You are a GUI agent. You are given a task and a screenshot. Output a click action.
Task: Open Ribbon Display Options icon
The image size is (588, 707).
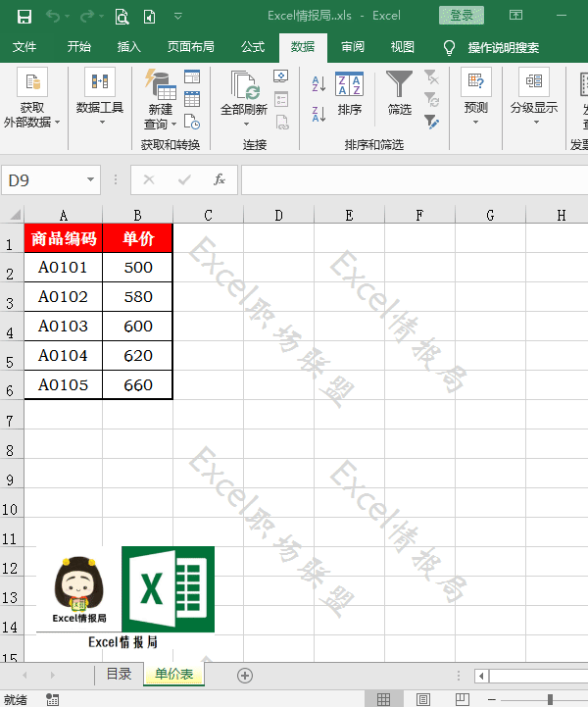coord(515,16)
